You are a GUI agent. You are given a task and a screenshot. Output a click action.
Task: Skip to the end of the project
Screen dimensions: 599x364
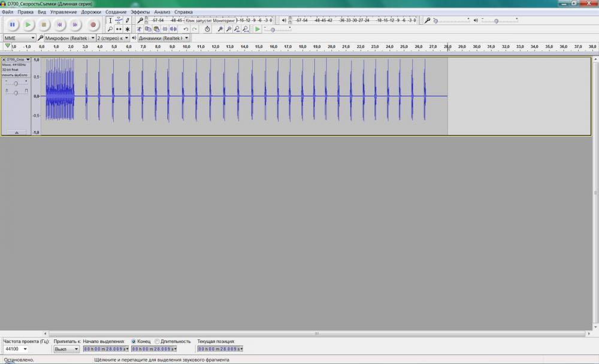[75, 25]
